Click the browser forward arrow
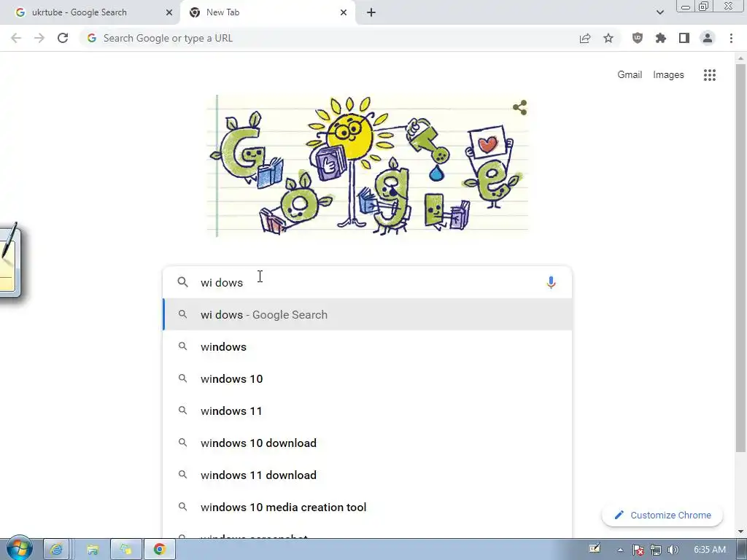 coord(39,38)
